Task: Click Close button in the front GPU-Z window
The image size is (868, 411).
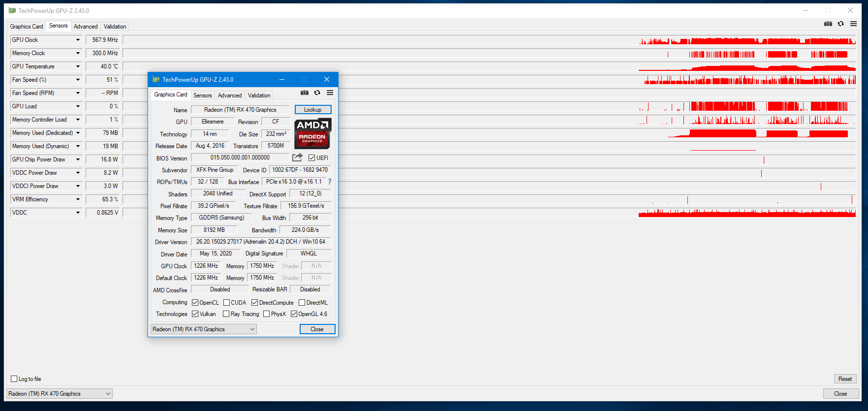Action: click(317, 329)
